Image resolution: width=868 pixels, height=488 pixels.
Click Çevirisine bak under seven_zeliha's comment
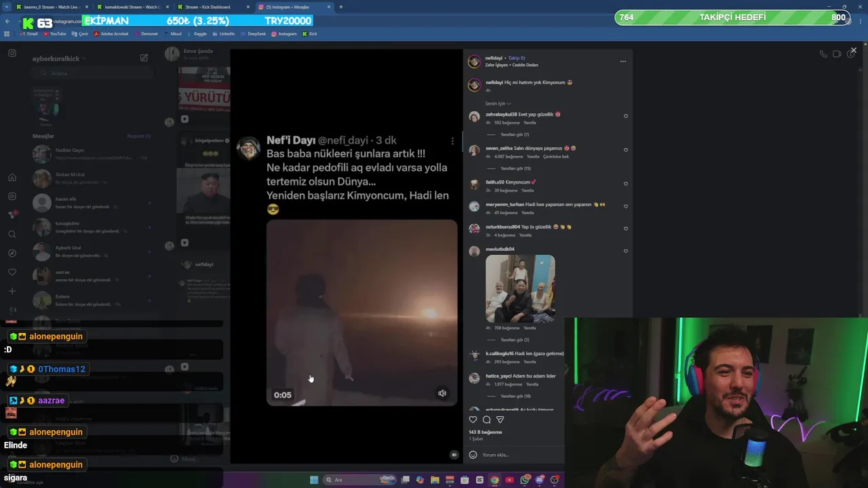[556, 157]
